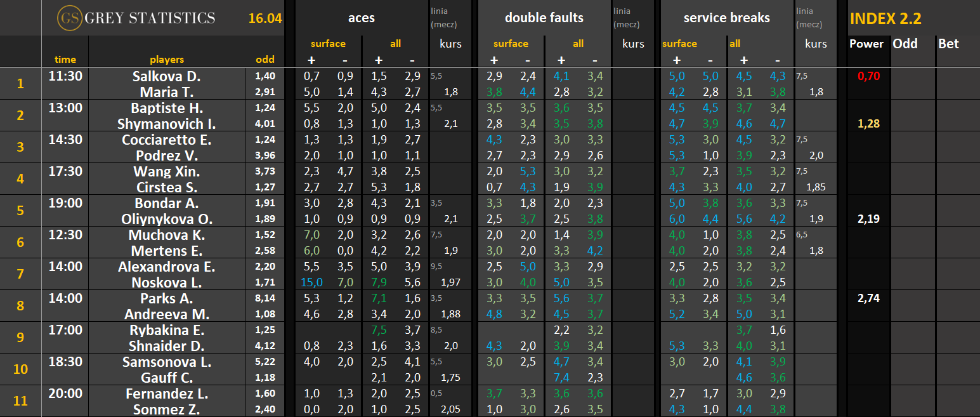Screen dimensions: 980x417
Task: Click the GS Grey Statistics logo
Action: (x=136, y=18)
